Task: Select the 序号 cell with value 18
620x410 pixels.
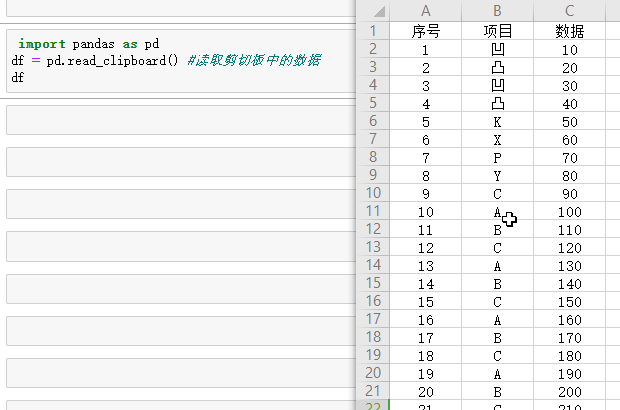Action: point(425,355)
